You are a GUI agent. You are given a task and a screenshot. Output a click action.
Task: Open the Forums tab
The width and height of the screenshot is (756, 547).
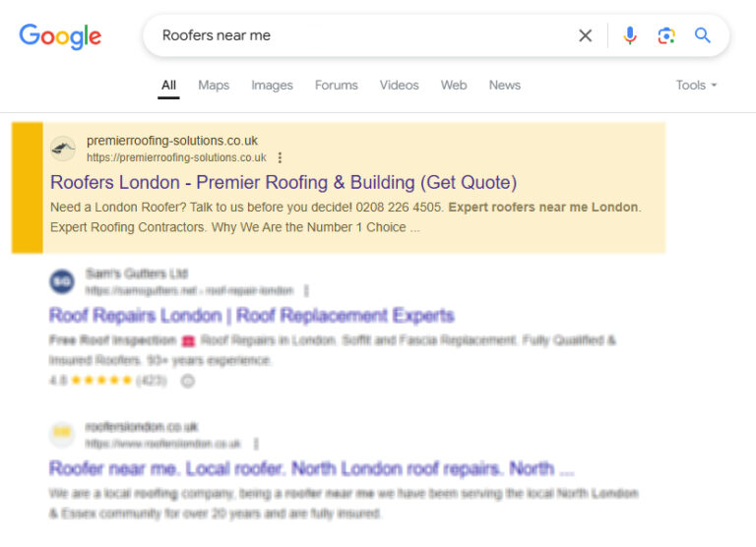[x=337, y=86]
